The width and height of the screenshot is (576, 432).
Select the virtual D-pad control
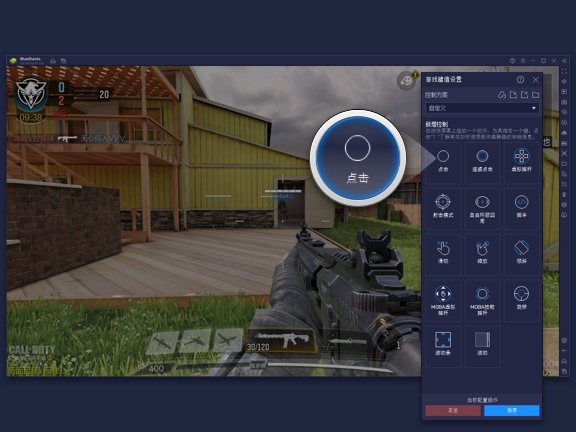tap(521, 162)
